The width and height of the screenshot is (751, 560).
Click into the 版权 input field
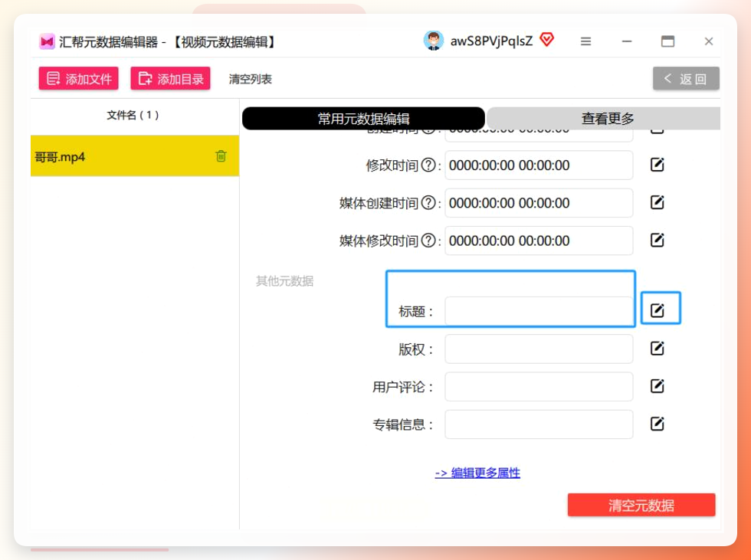(539, 349)
